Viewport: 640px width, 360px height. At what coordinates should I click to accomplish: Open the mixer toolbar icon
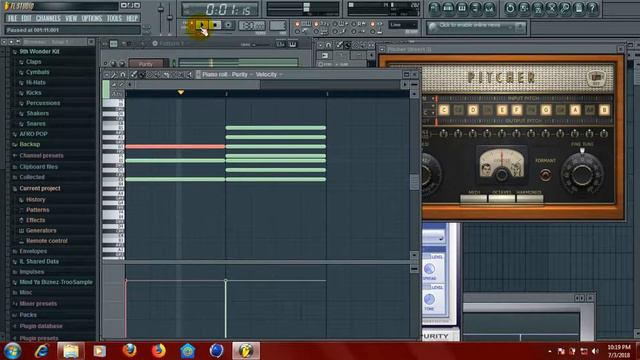pos(489,8)
